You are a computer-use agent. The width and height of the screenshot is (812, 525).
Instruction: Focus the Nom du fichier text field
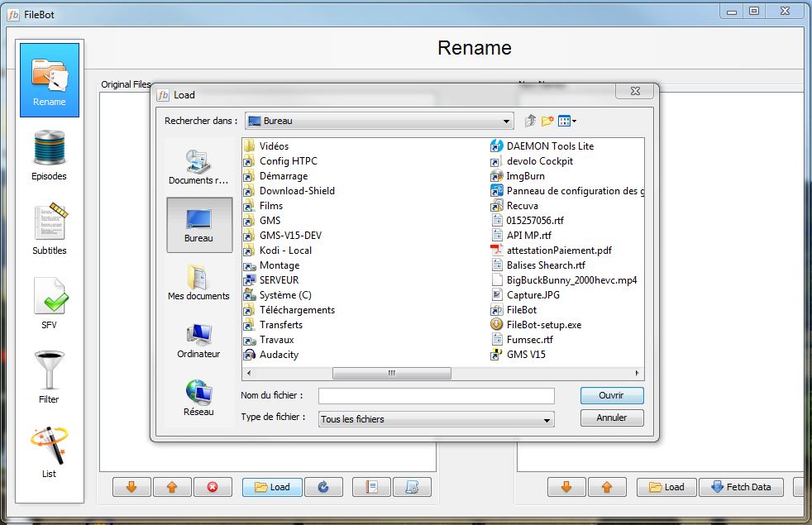pyautogui.click(x=436, y=396)
